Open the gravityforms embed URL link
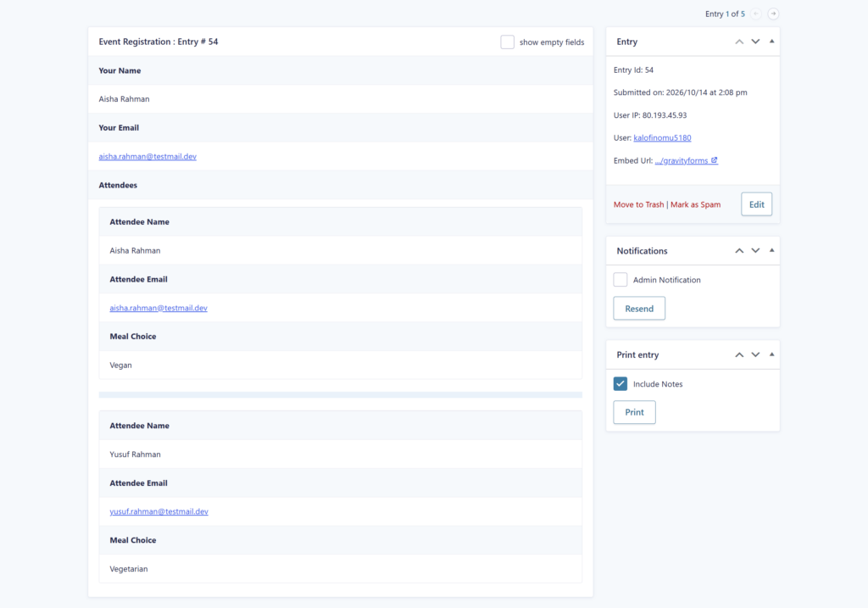The height and width of the screenshot is (608, 868). [x=687, y=160]
